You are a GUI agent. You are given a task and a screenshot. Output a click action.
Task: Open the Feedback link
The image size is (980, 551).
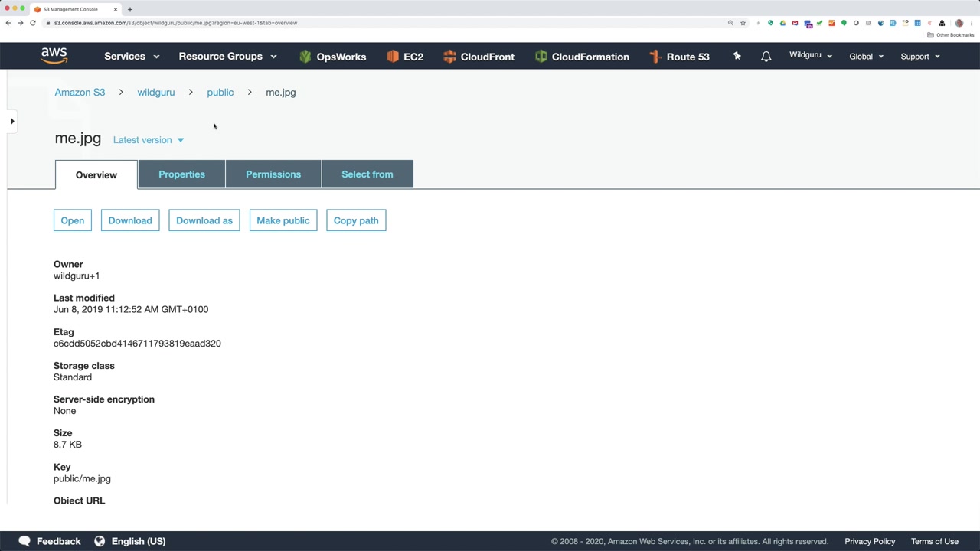point(58,541)
